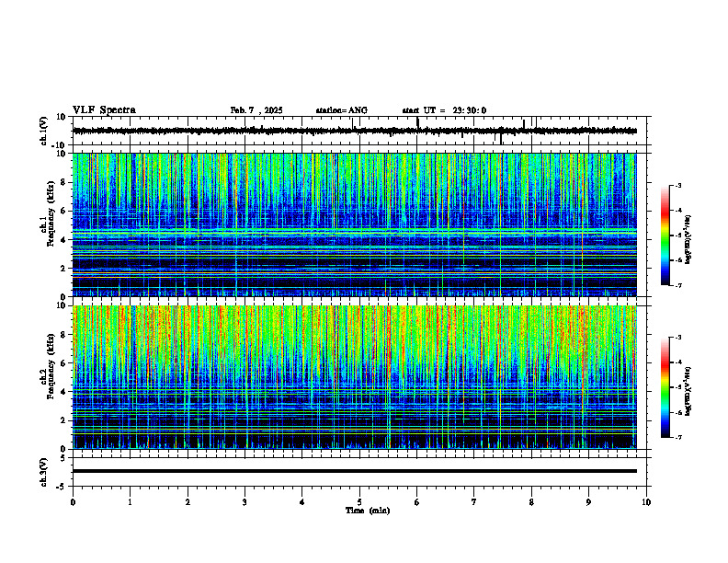This screenshot has height=563, width=728.
Task: Click time-axis tick label "5" at bottom
Action: tap(359, 502)
